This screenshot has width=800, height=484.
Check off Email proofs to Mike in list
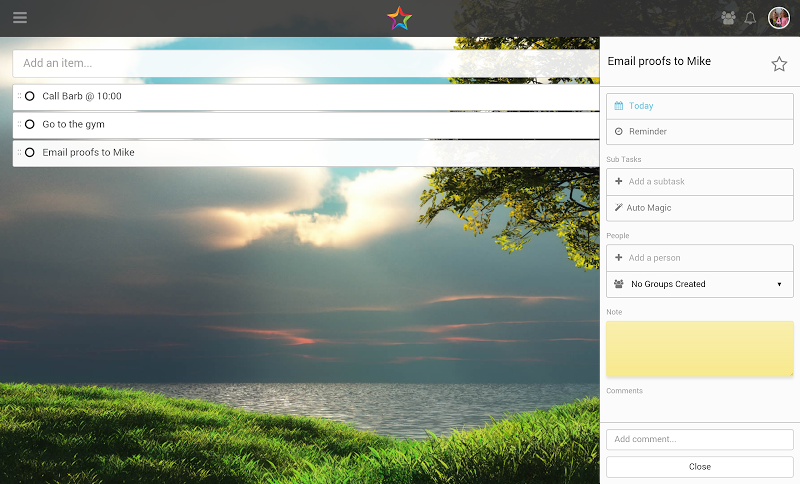30,152
